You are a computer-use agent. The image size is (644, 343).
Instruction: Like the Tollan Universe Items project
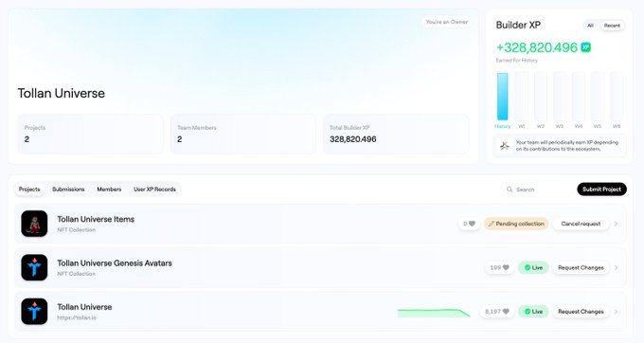point(469,224)
